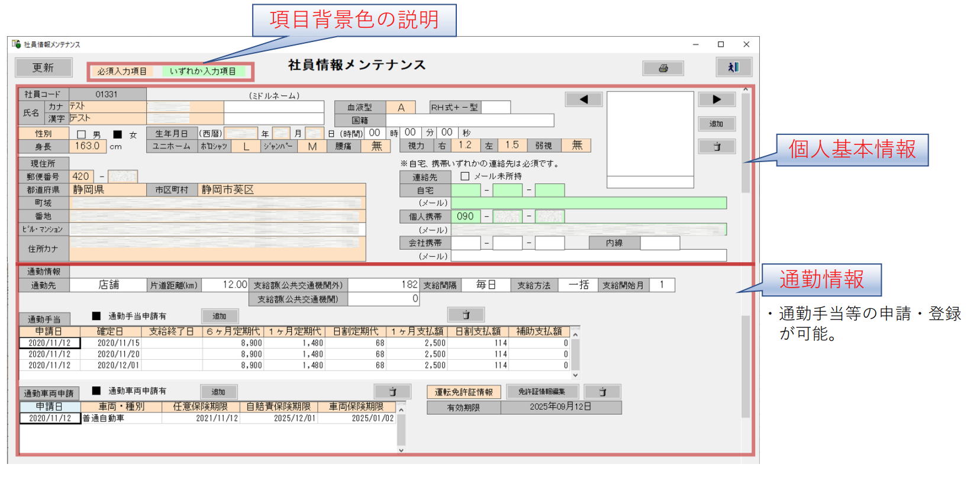Click the printer icon button
This screenshot has width=980, height=490.
(x=663, y=68)
